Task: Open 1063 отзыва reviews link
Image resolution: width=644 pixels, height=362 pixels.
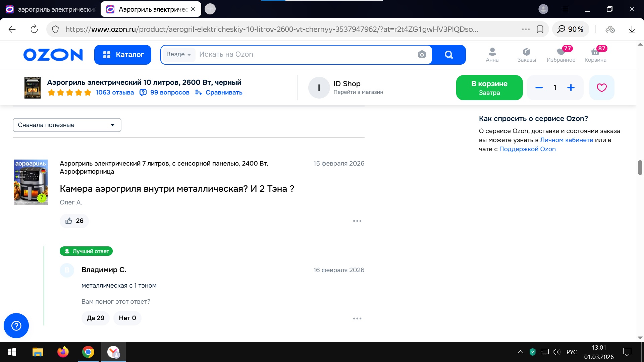Action: click(x=114, y=93)
